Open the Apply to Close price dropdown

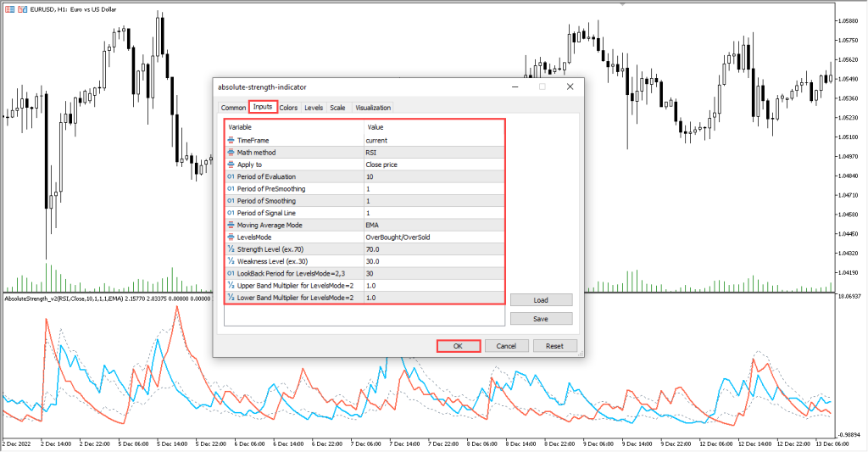click(434, 165)
